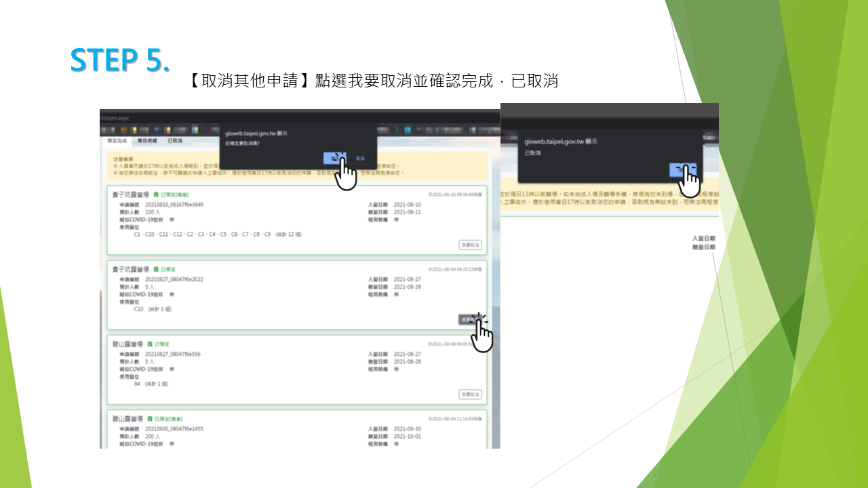
Task: Click campsite list C1、C10、C11 共計 12 組
Action: [218, 234]
